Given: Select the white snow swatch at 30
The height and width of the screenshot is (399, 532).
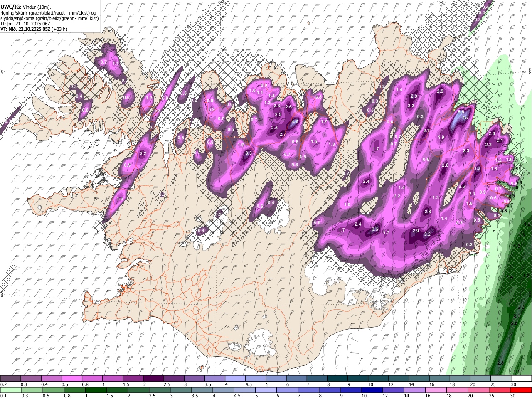Looking at the screenshot, I should click(521, 378).
